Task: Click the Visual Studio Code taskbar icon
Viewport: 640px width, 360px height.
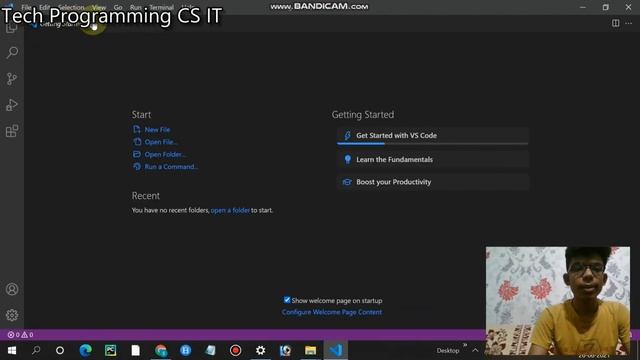Action: tap(336, 350)
